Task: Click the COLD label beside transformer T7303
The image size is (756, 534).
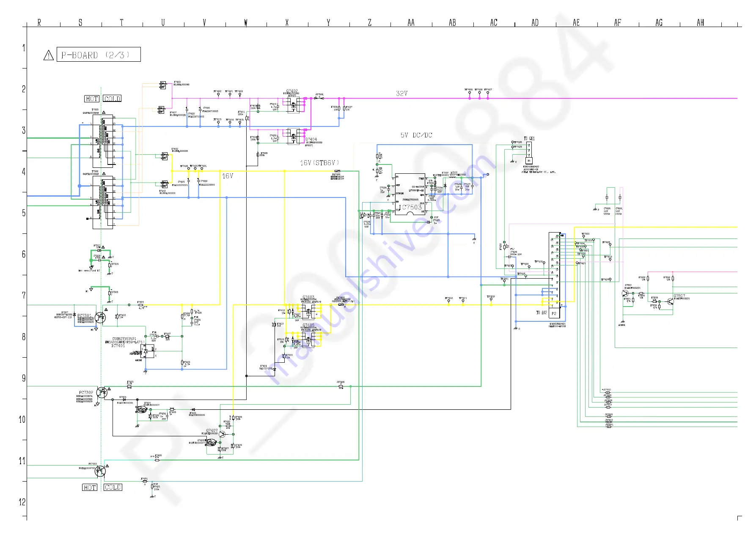Action: point(112,99)
